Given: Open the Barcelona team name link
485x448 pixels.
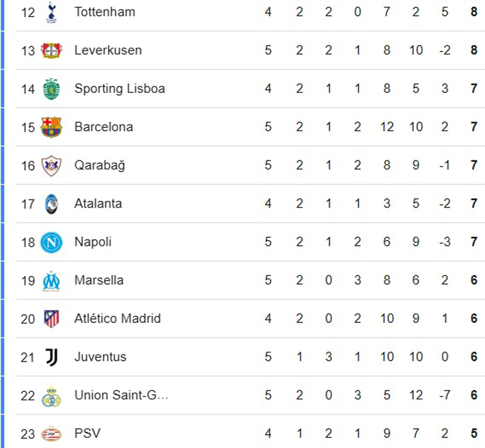Looking at the screenshot, I should click(x=104, y=127).
